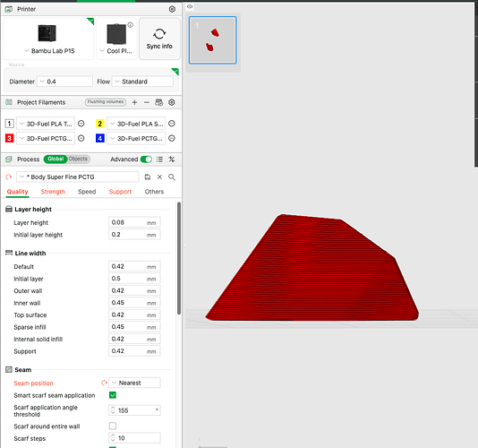This screenshot has height=448, width=478.
Task: Toggle Scarf around entire wall checkbox
Action: (113, 426)
